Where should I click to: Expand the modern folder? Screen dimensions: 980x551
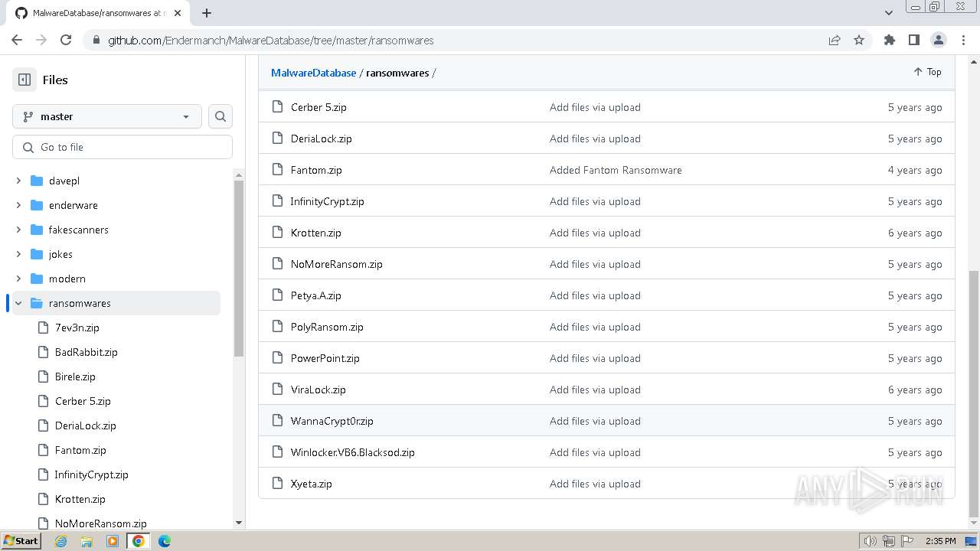(18, 279)
